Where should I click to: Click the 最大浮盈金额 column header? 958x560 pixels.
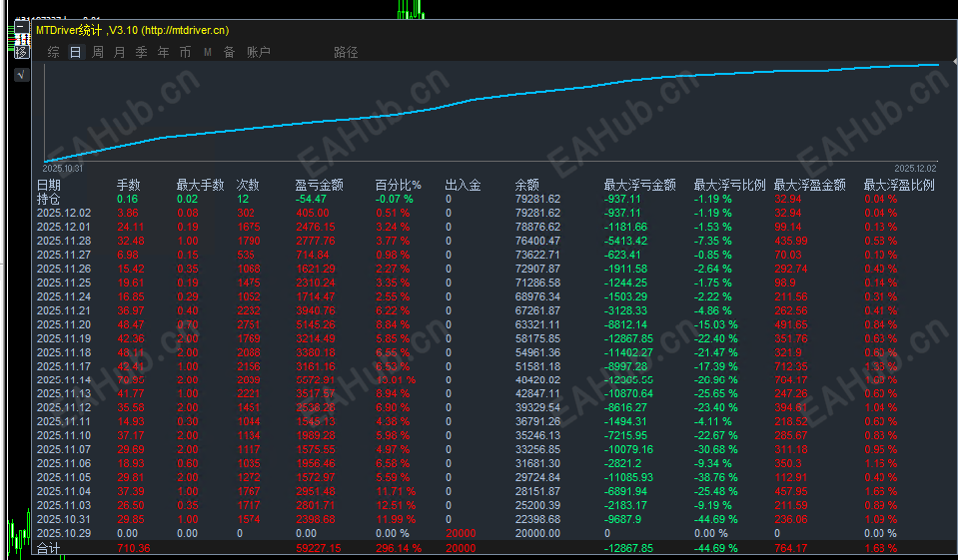(x=810, y=185)
